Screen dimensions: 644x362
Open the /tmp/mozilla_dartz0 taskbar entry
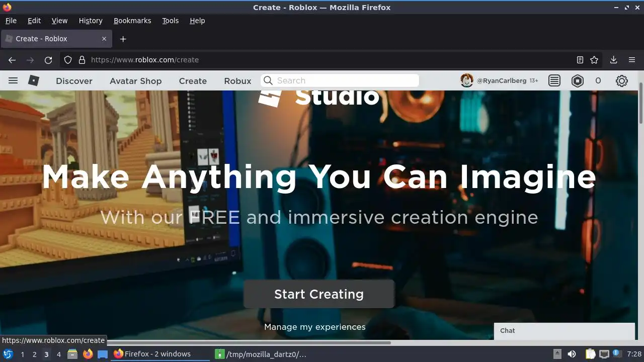262,354
